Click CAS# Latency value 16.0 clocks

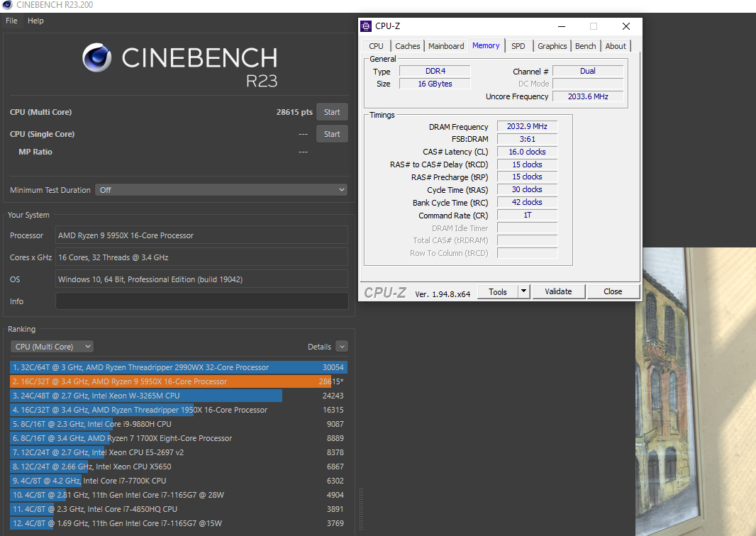point(527,152)
